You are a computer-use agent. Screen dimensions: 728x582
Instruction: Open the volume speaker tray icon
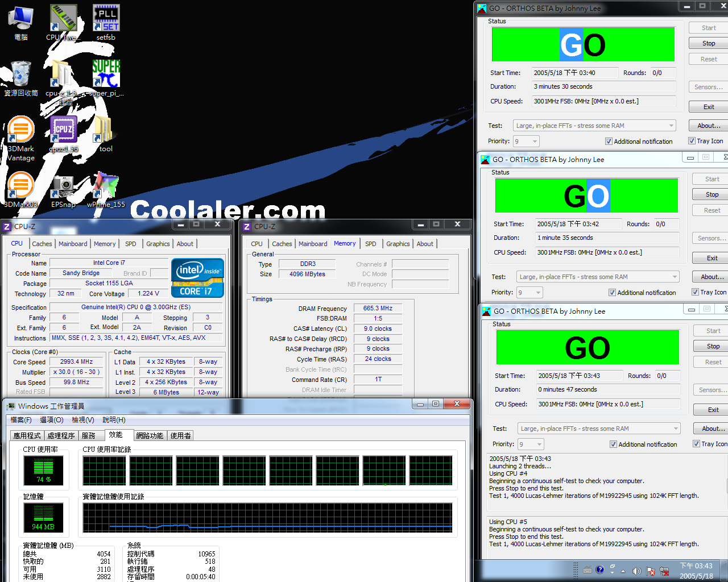click(x=636, y=571)
